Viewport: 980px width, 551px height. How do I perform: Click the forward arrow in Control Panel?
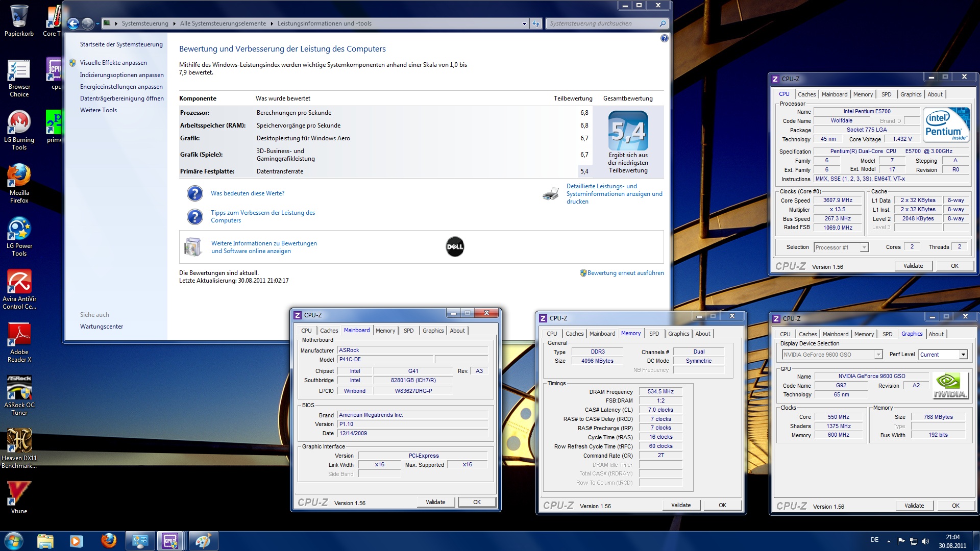click(87, 23)
